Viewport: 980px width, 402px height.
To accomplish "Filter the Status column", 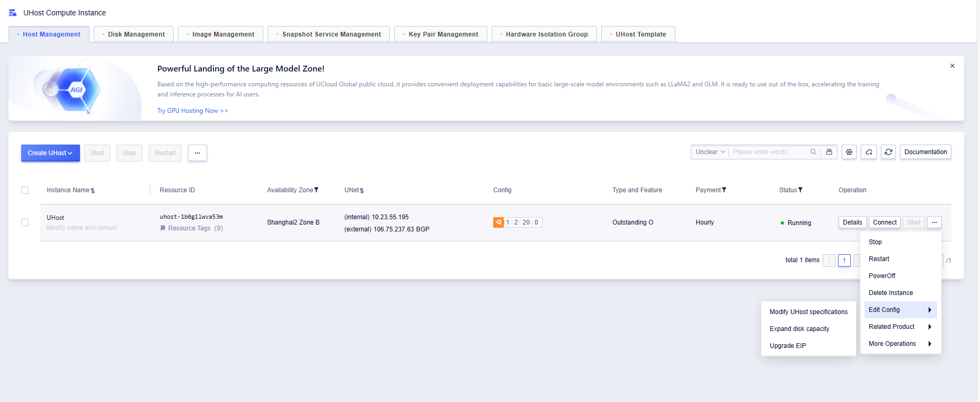I will coord(800,190).
